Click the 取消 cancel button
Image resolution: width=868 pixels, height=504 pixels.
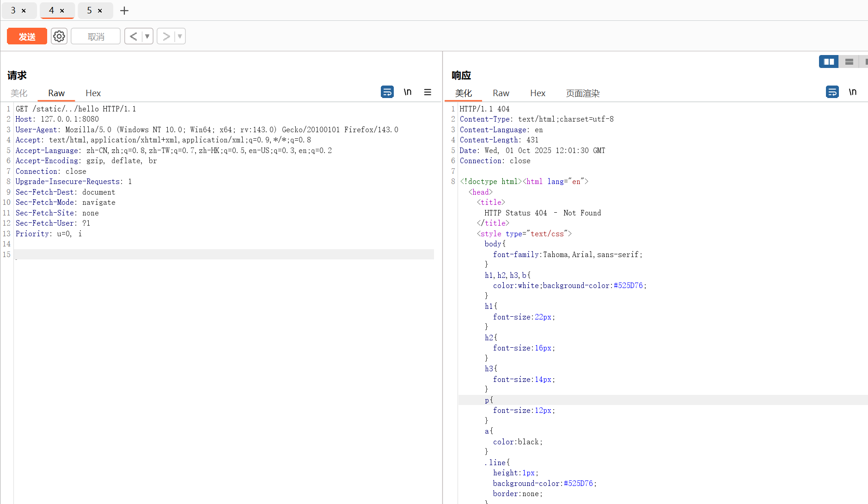[x=96, y=37]
